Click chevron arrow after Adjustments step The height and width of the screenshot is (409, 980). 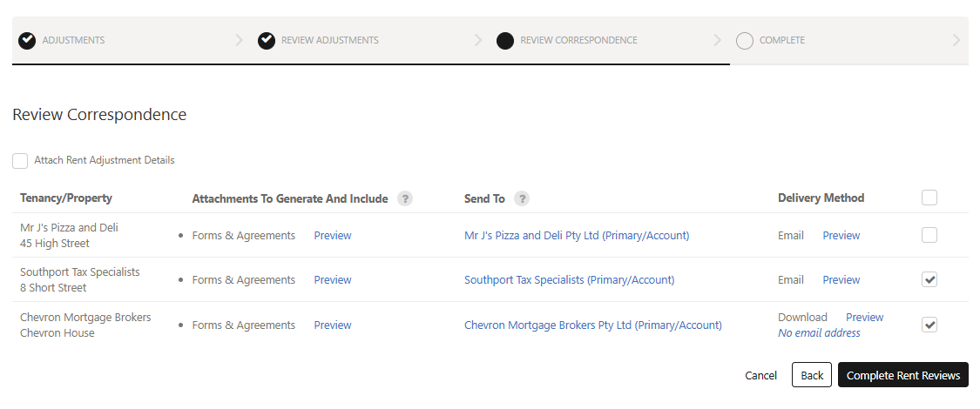click(x=239, y=40)
